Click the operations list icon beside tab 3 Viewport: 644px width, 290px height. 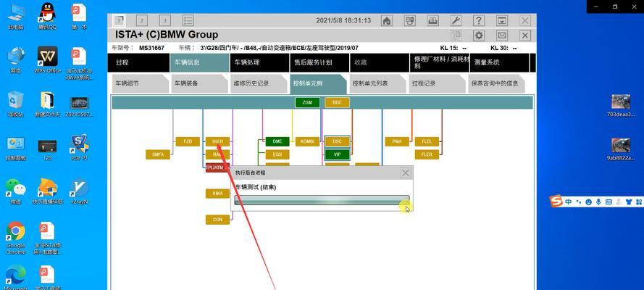188,20
